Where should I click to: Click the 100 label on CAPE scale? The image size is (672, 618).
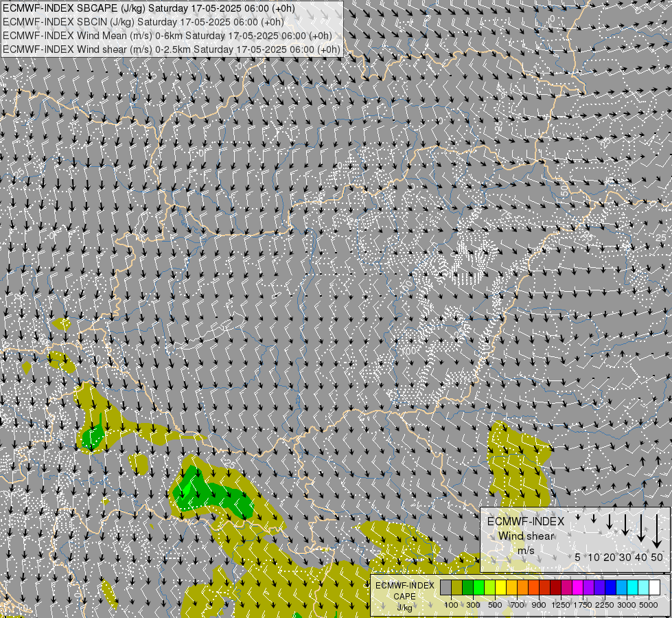point(451,605)
